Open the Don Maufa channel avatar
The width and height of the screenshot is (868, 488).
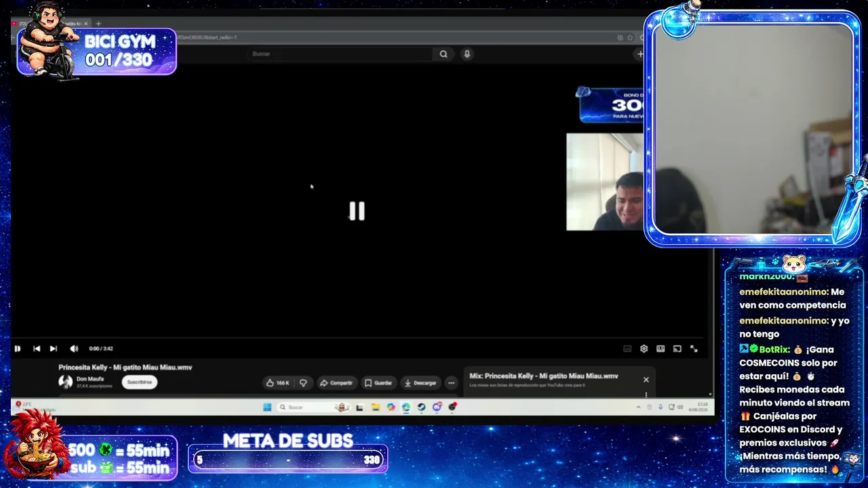[x=66, y=382]
